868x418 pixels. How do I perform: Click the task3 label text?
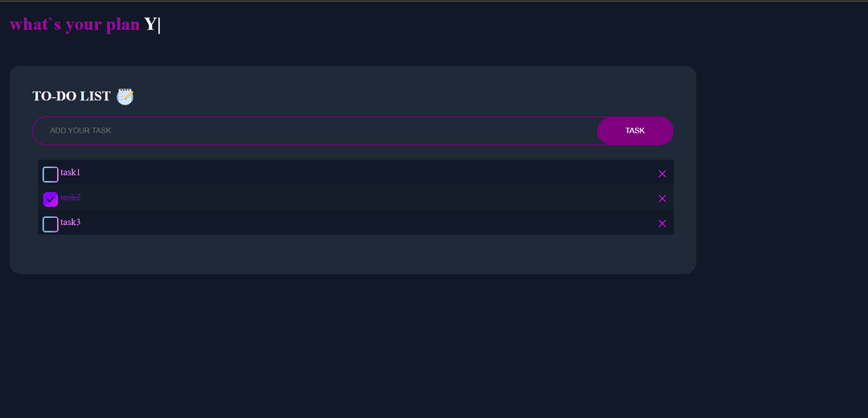pyautogui.click(x=70, y=222)
